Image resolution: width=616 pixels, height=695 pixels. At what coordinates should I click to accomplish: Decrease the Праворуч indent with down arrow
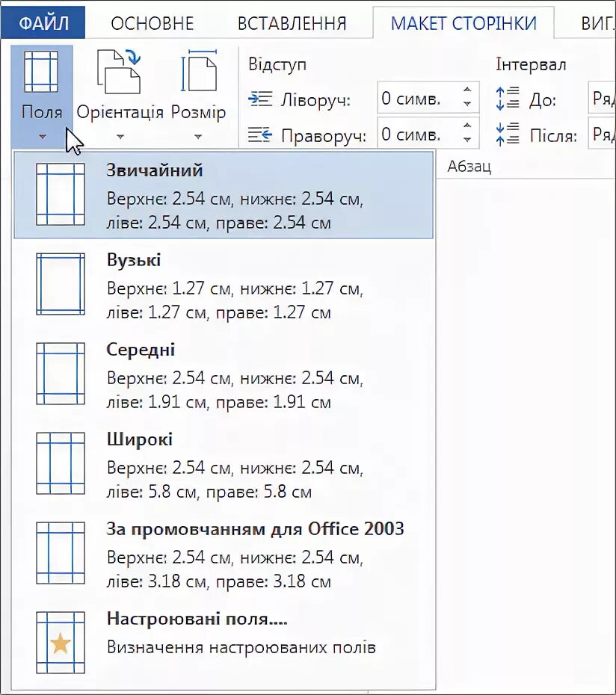[x=468, y=141]
